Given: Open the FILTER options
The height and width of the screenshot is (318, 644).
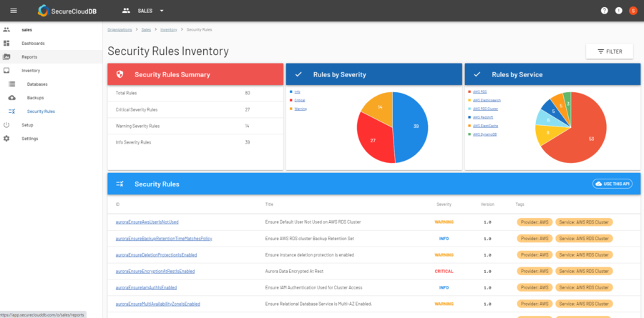Looking at the screenshot, I should [609, 51].
